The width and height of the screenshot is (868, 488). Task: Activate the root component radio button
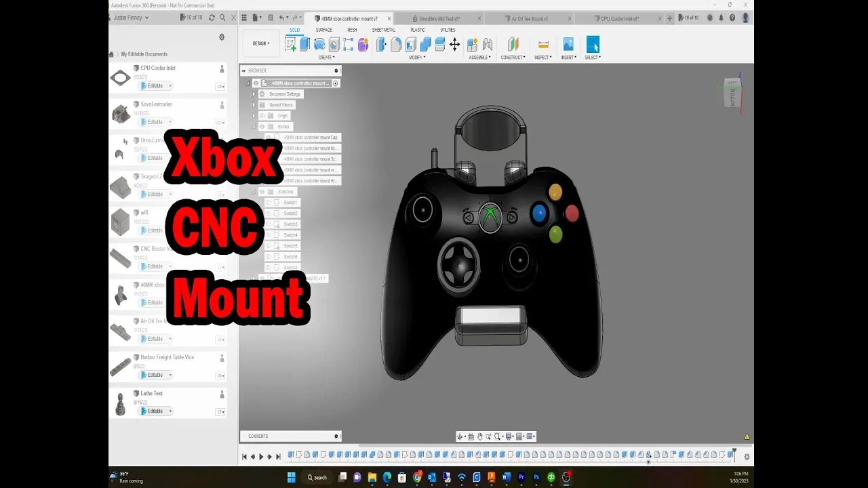click(335, 83)
